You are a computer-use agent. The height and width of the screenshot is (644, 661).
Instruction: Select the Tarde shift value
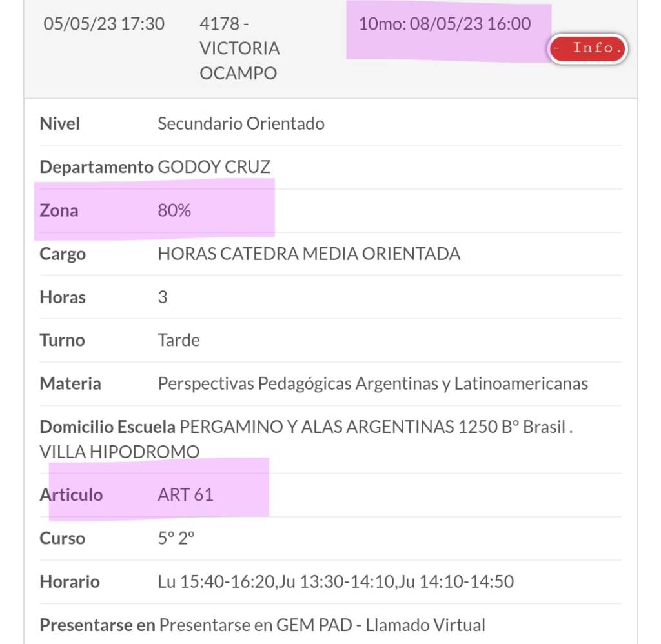click(179, 340)
